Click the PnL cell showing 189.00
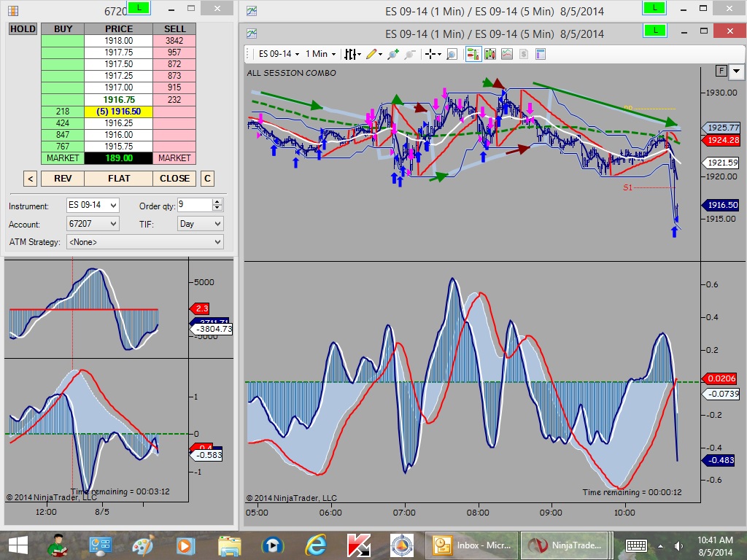The image size is (747, 560). (x=119, y=158)
